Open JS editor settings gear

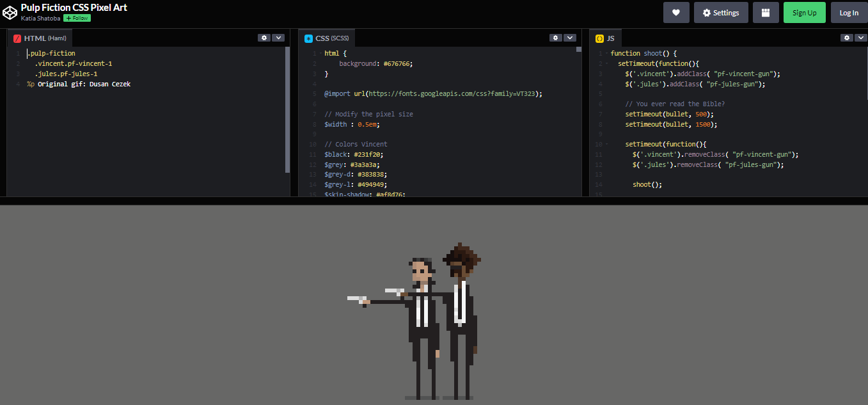pos(846,38)
